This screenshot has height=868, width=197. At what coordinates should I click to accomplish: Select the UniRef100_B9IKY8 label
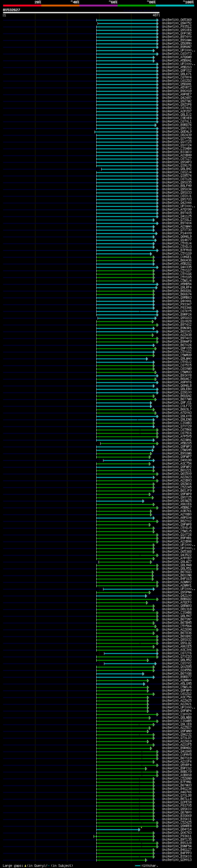(x=177, y=375)
